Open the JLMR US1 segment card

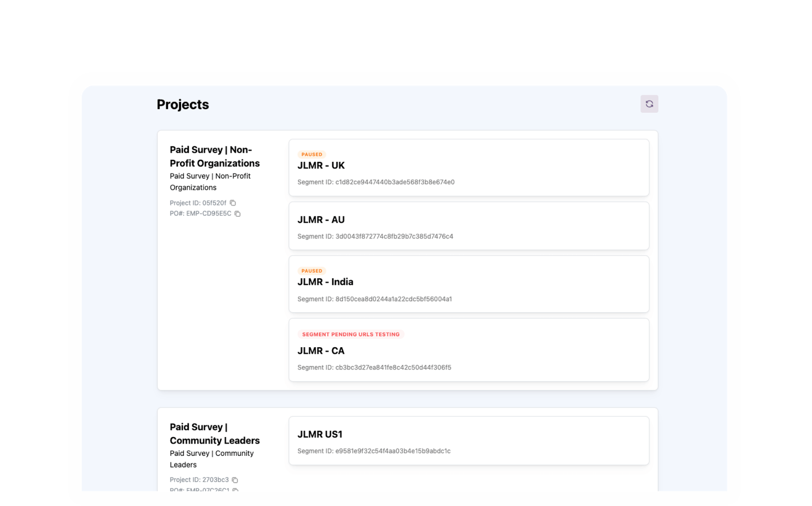(x=468, y=441)
